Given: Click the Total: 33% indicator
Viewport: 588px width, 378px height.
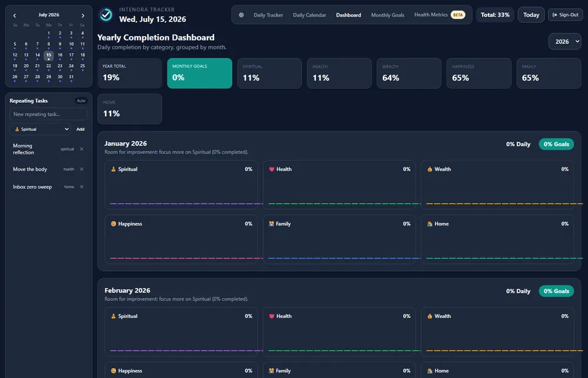Looking at the screenshot, I should pos(495,15).
